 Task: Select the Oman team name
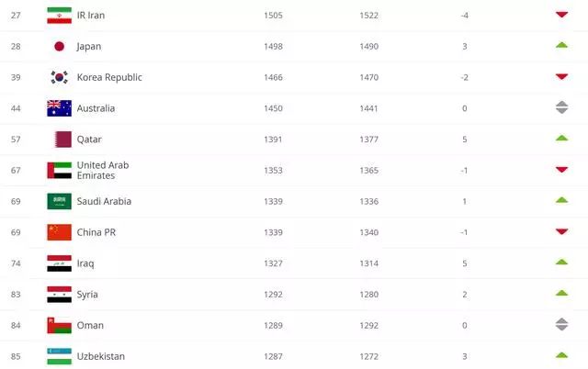click(x=90, y=325)
